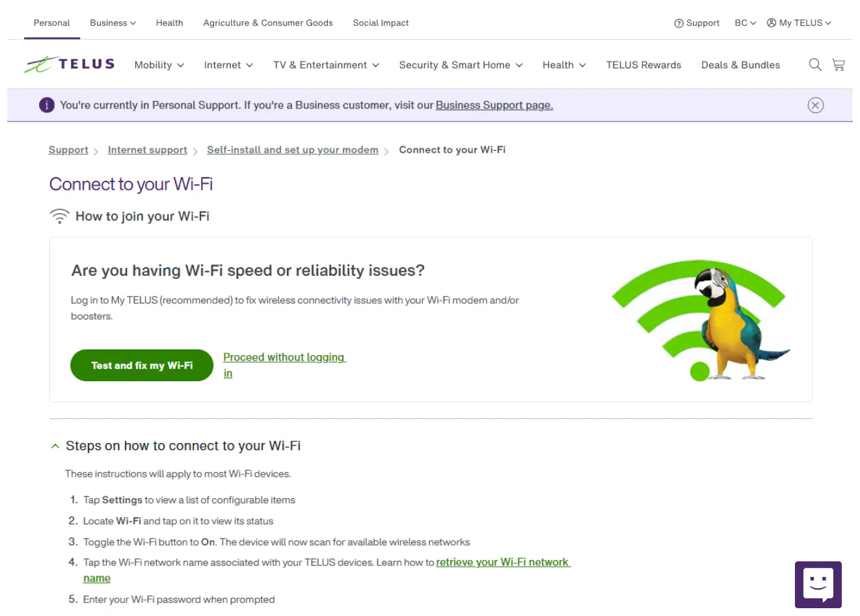This screenshot has height=616, width=860.
Task: Open the shopping cart icon
Action: [839, 64]
